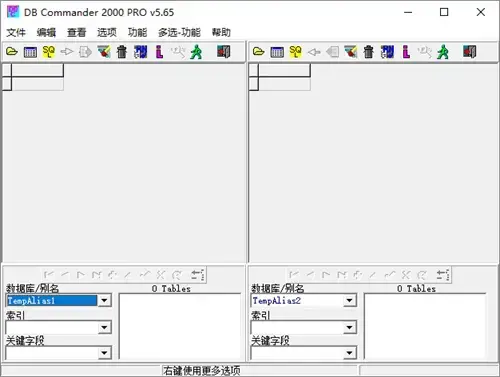Click the magnifier search icon in right toolbar
Screen dimensions: 500x377
click(x=424, y=52)
